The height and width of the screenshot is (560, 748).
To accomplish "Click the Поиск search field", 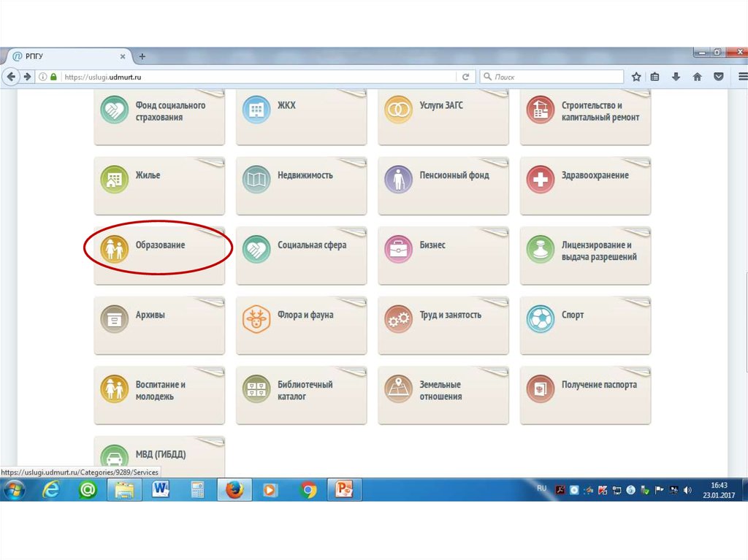I will pos(552,77).
